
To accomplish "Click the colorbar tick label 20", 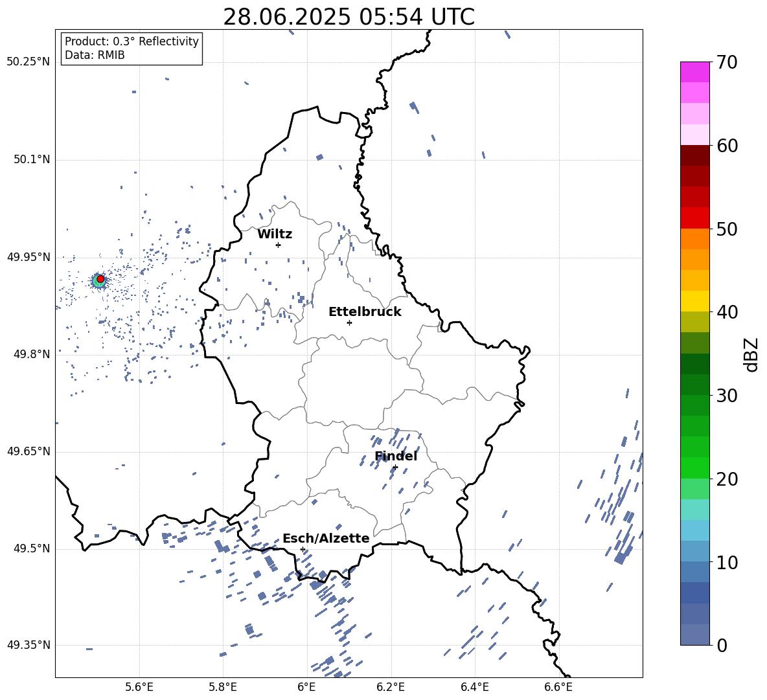I will [x=727, y=479].
